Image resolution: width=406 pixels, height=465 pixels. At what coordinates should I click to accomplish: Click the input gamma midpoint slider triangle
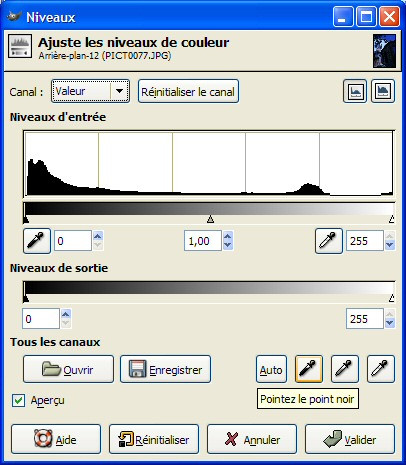(x=210, y=219)
